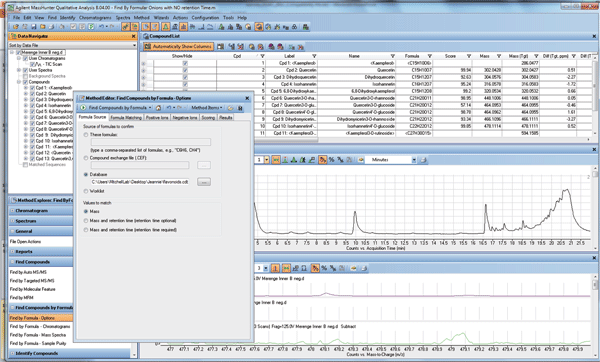This screenshot has width=600, height=362.
Task: Expand the Identify Compounds section in Method Explorer
Action: tap(12, 354)
